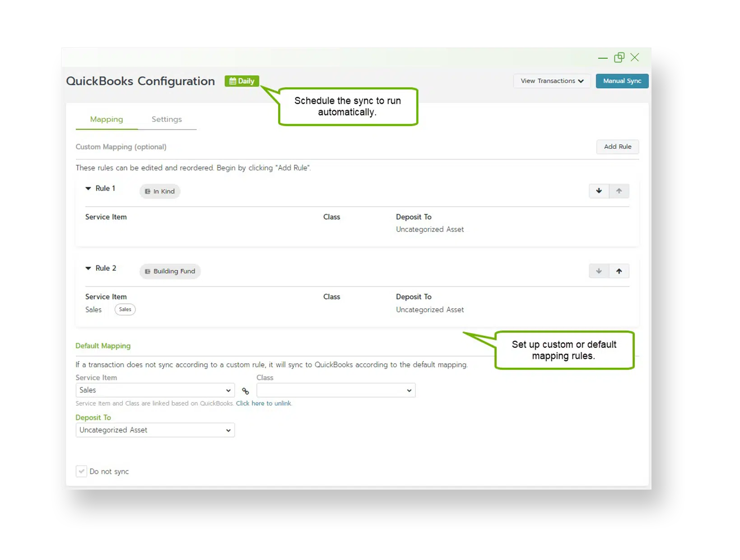Viewport: 740px width, 560px height.
Task: Select the Building Fund tag on Rule 2
Action: pyautogui.click(x=170, y=271)
